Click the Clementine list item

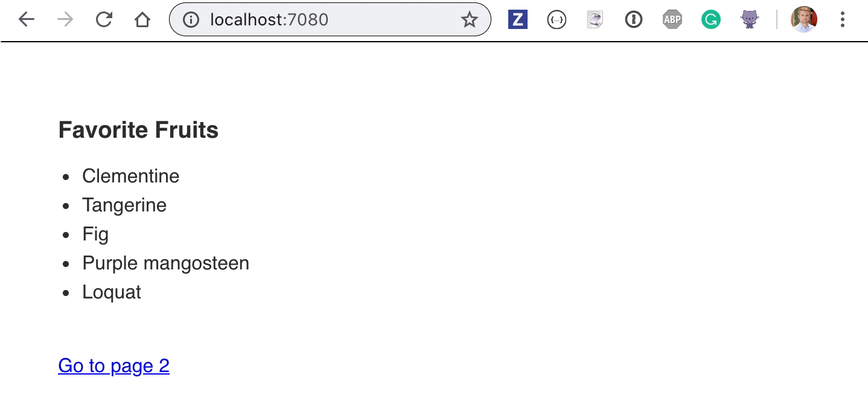click(x=130, y=176)
